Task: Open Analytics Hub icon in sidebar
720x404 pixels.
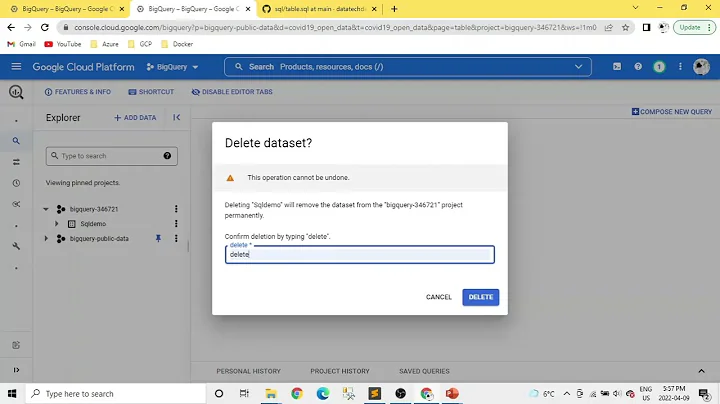Action: tap(16, 204)
